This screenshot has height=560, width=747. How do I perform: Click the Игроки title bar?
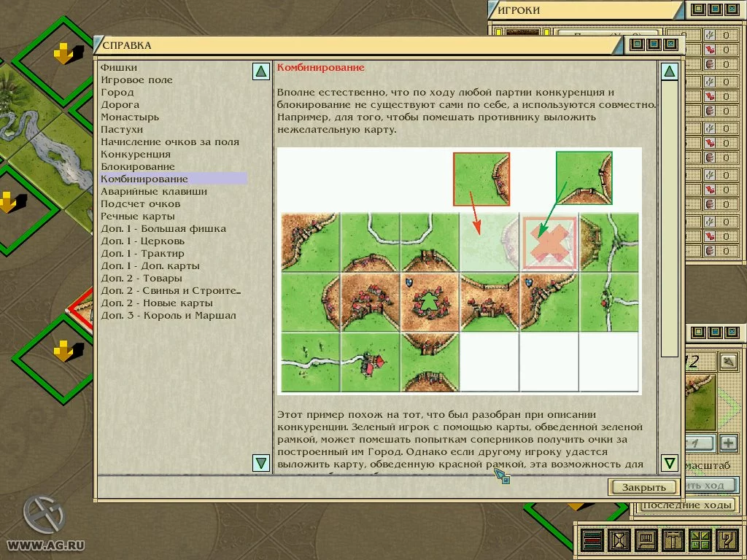pyautogui.click(x=586, y=9)
